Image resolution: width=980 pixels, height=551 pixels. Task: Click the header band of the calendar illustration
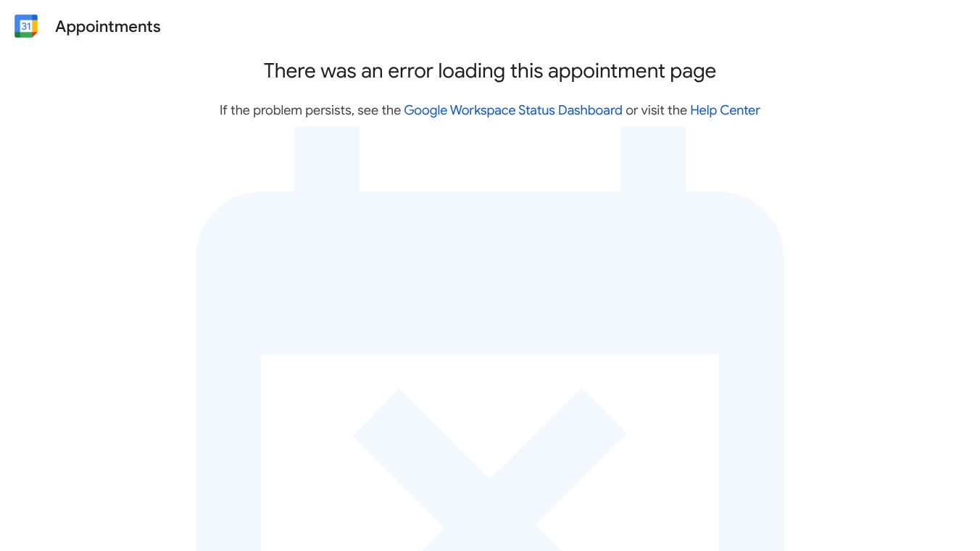(x=490, y=273)
